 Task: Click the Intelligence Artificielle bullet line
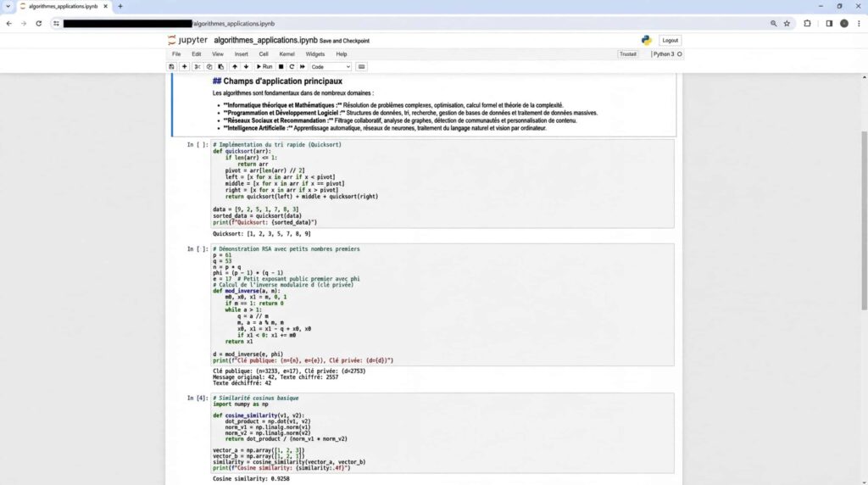coord(385,128)
